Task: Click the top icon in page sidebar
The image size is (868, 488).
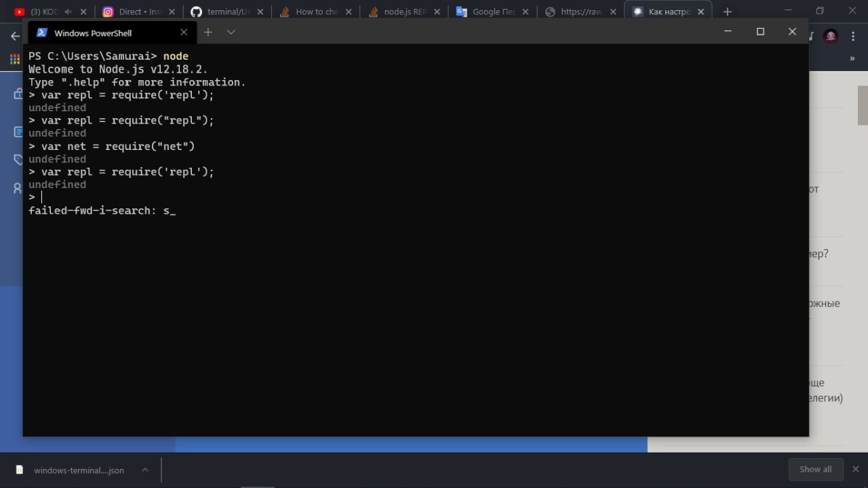Action: 18,94
